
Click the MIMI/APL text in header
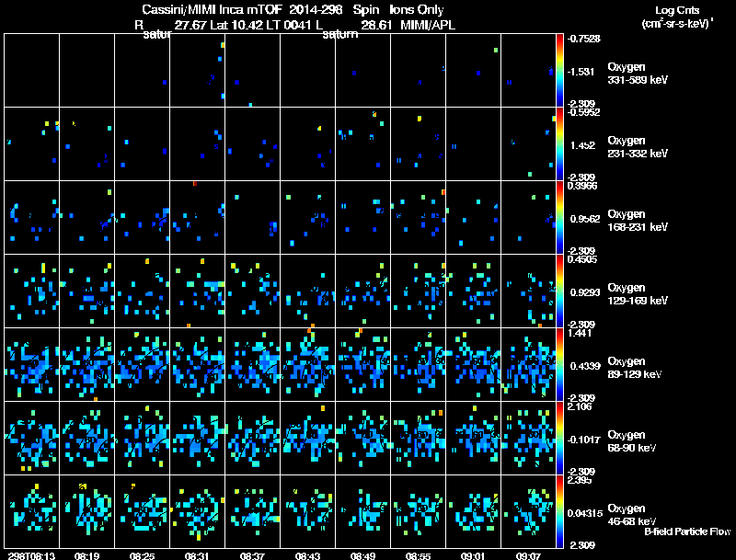[428, 26]
